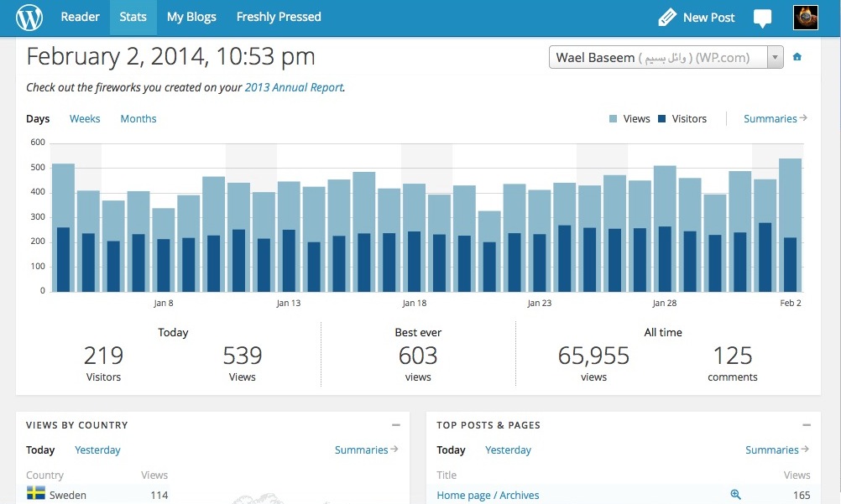The image size is (841, 504).
Task: Show Yesterday's views by country
Action: [97, 450]
